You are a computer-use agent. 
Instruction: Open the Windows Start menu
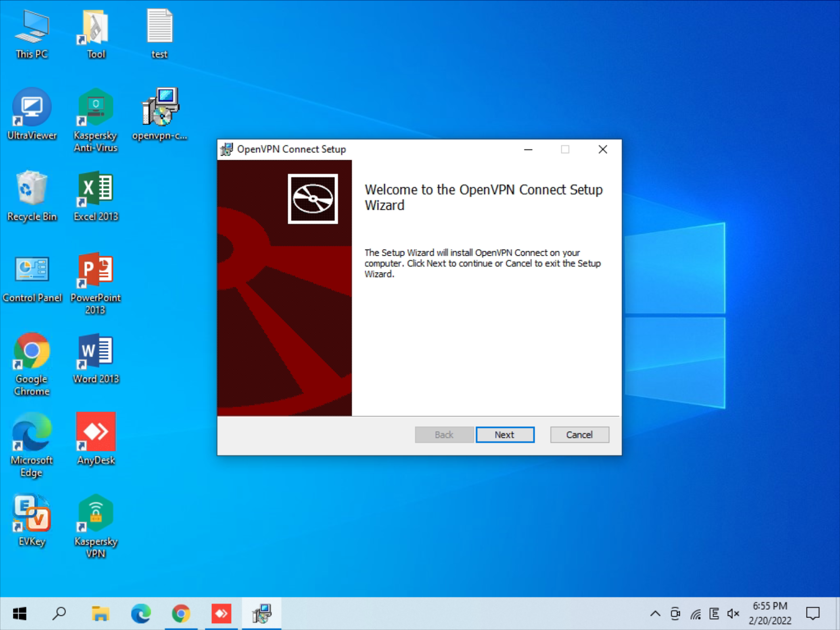(x=19, y=613)
